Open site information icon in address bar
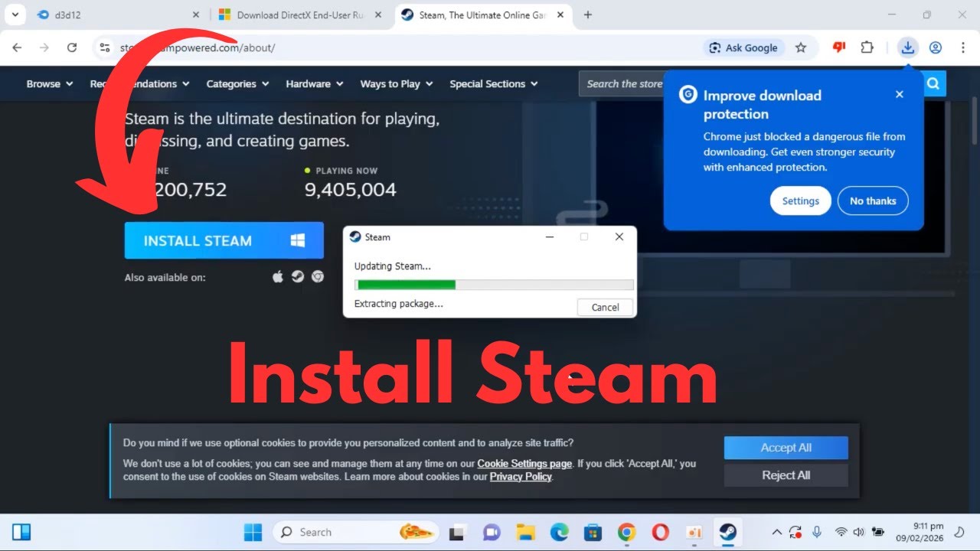980x551 pixels. 105,47
